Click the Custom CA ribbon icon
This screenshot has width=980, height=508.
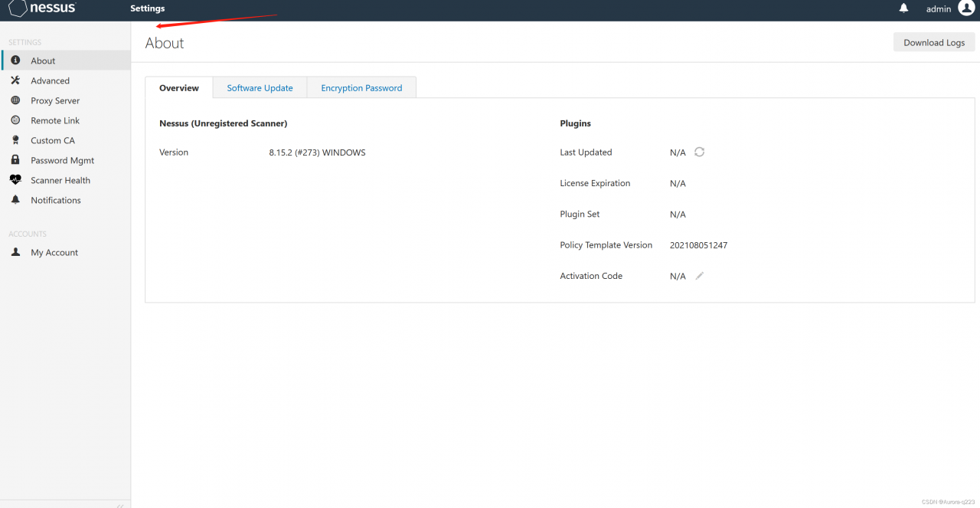[15, 140]
